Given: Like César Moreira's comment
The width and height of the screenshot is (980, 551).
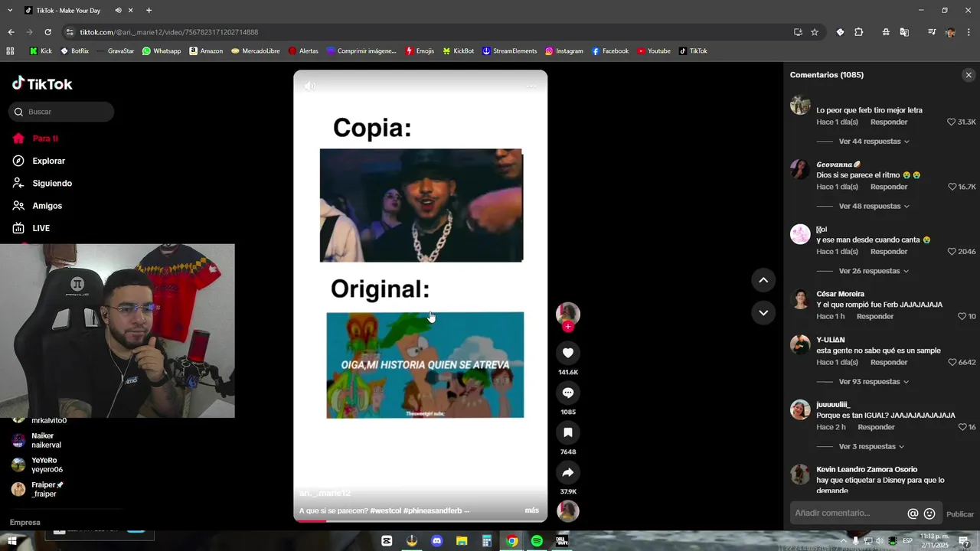Looking at the screenshot, I should [962, 316].
